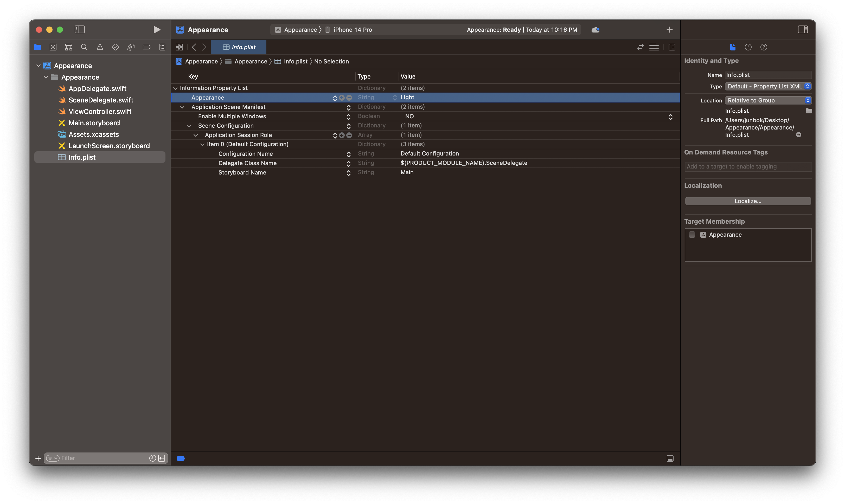Open the Property List XML type dropdown

click(768, 87)
